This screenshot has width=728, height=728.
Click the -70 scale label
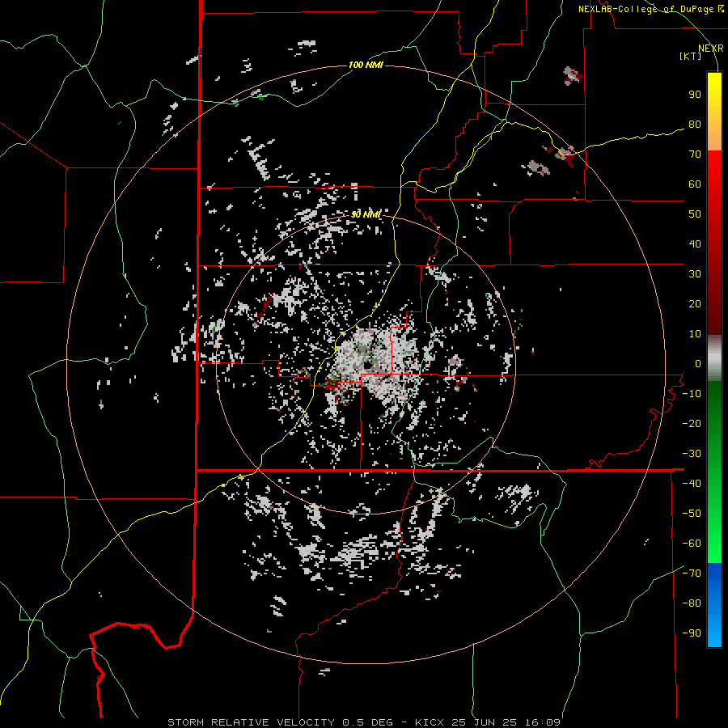692,574
